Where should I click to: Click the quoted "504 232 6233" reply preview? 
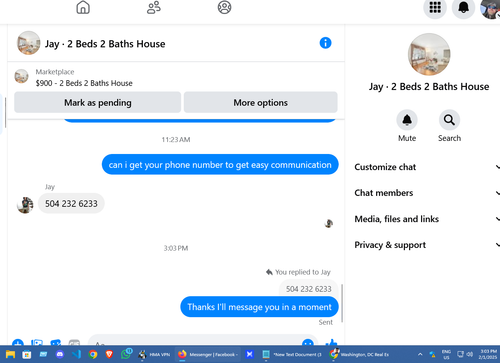tap(309, 289)
